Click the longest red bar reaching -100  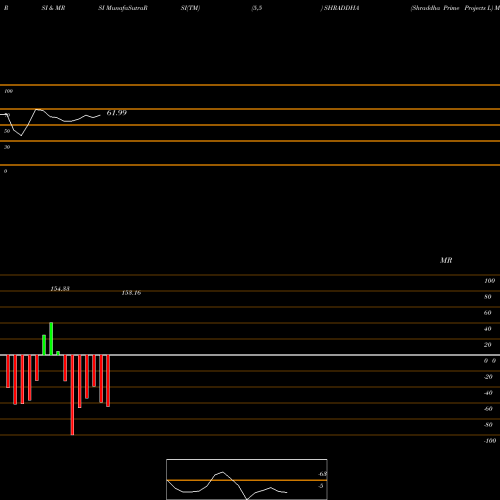tap(72, 395)
